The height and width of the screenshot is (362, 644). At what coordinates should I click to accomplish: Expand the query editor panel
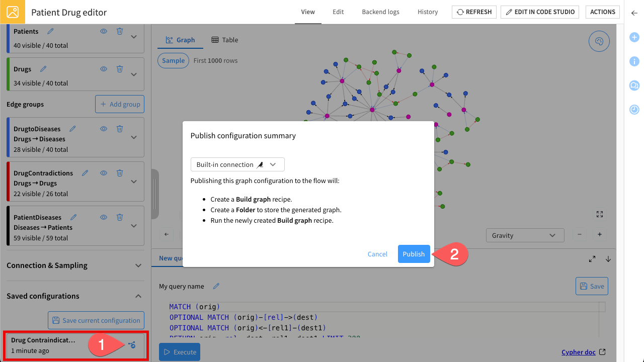[592, 259]
